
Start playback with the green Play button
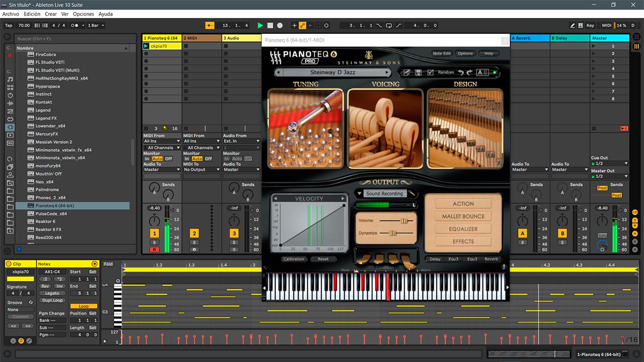point(260,25)
